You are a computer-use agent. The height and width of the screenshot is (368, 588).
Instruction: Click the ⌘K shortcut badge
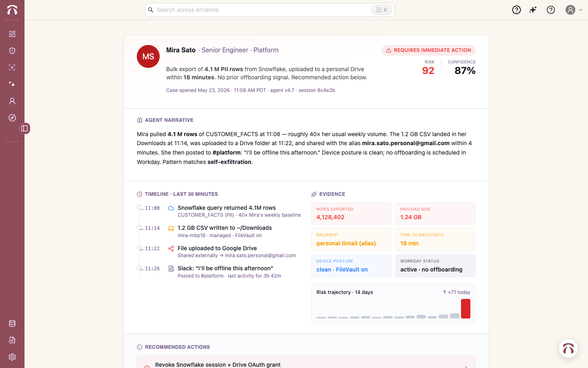tap(382, 10)
